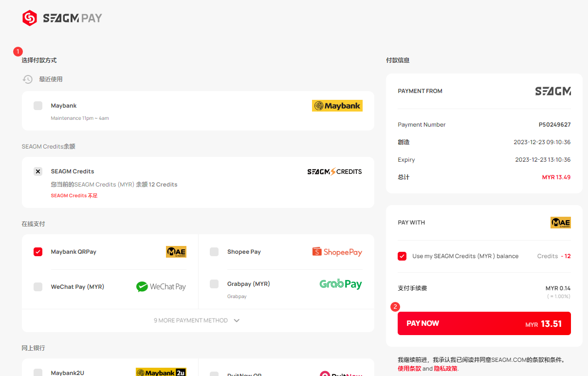
Task: Click the (= 1.00%) fee rate text
Action: click(x=558, y=297)
